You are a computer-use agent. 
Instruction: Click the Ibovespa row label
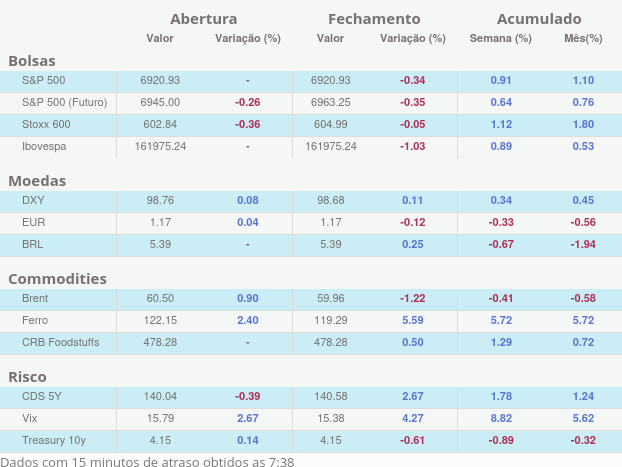pyautogui.click(x=44, y=146)
